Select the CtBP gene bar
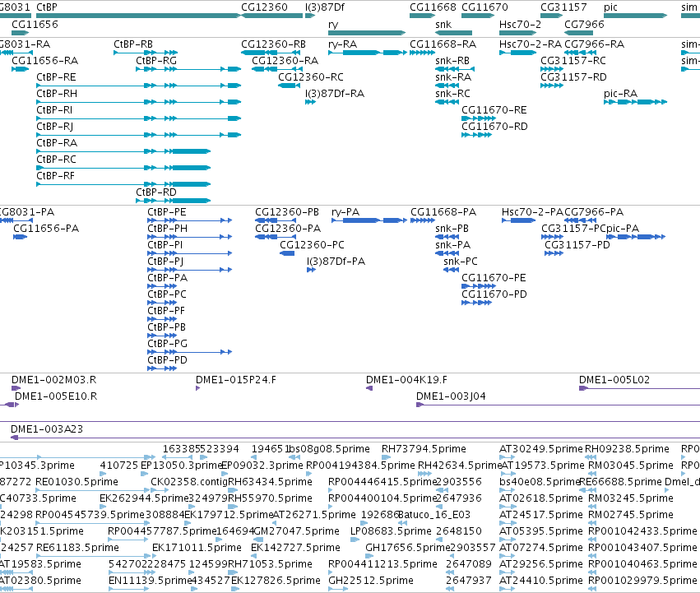The height and width of the screenshot is (593, 700). 138,16
